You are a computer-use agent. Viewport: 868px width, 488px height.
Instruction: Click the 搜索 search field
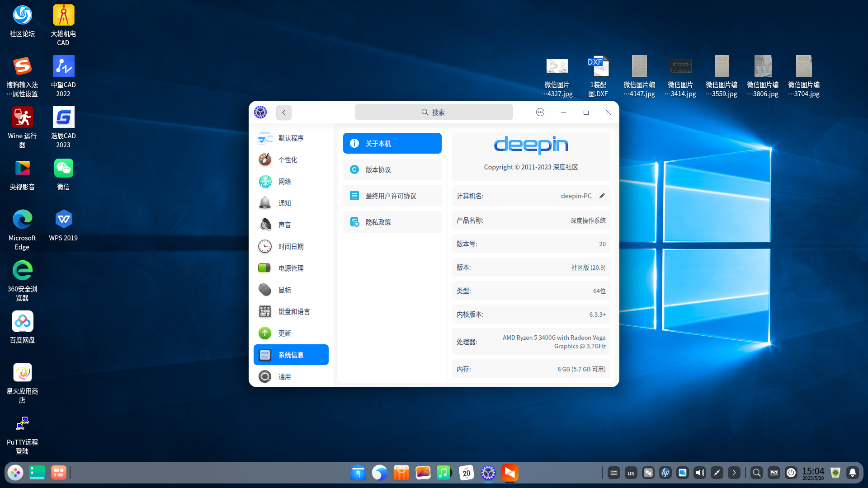[434, 113]
